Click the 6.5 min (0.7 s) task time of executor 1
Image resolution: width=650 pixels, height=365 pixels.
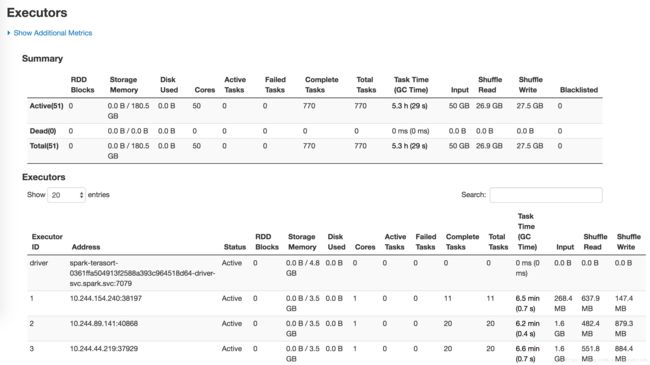coord(528,304)
